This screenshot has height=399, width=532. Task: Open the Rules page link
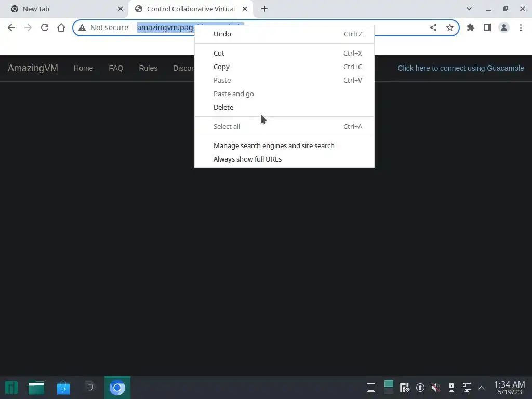(148, 68)
